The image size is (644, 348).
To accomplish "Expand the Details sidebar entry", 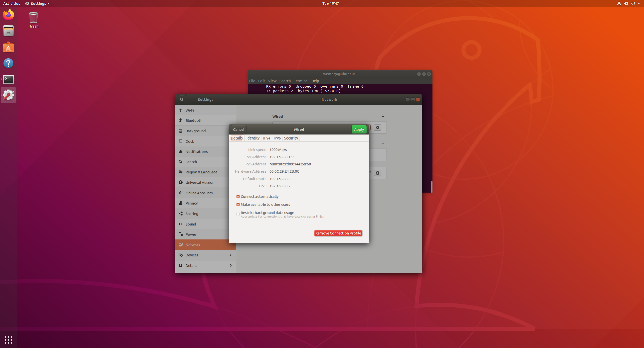I will click(206, 266).
